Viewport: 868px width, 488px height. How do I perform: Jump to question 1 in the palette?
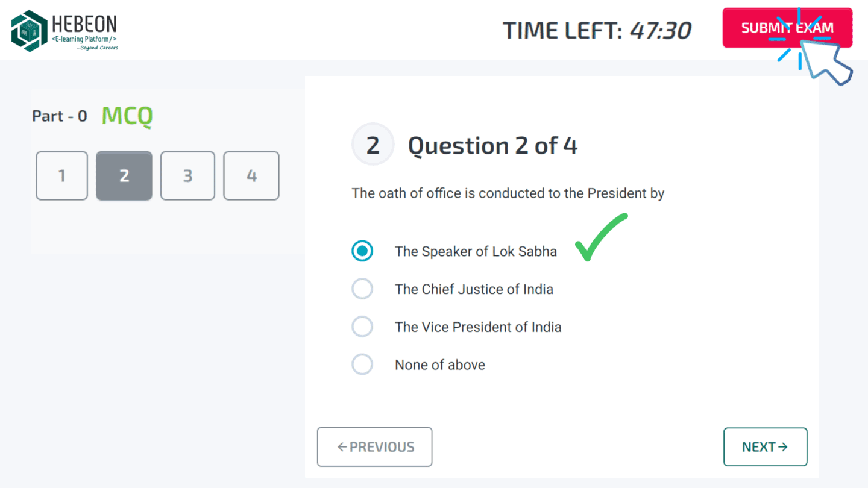(61, 175)
